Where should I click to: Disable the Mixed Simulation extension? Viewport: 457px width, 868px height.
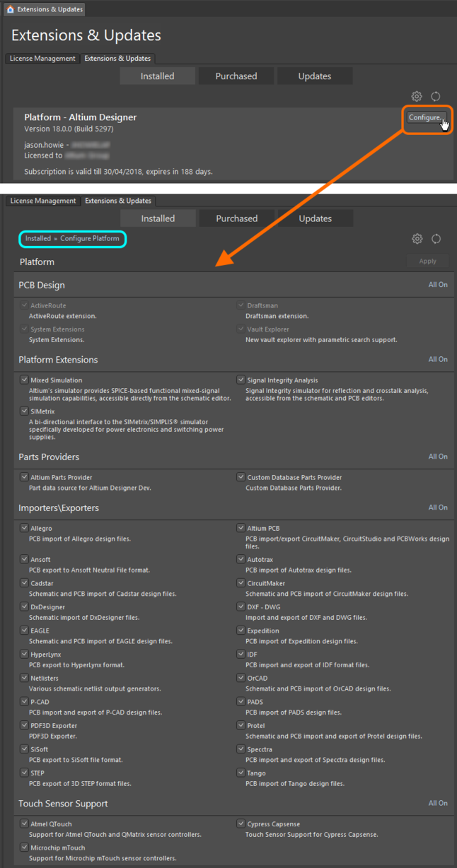(24, 380)
